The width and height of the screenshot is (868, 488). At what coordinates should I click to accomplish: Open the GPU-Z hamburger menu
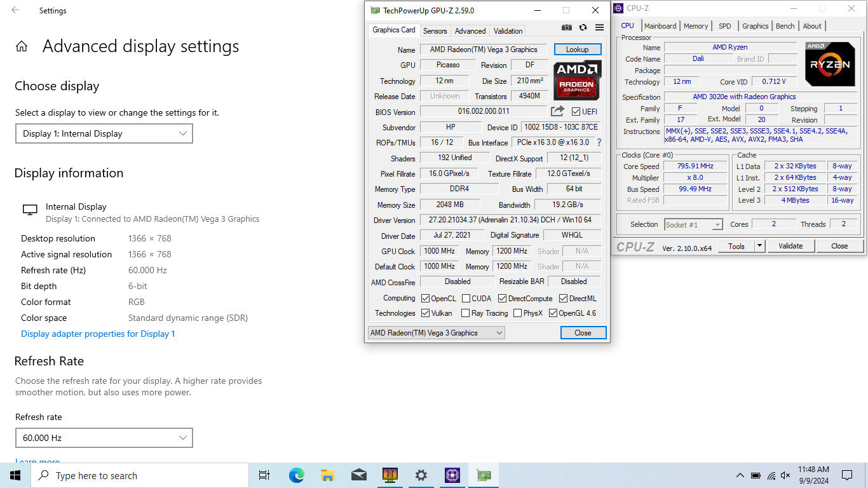[x=599, y=27]
